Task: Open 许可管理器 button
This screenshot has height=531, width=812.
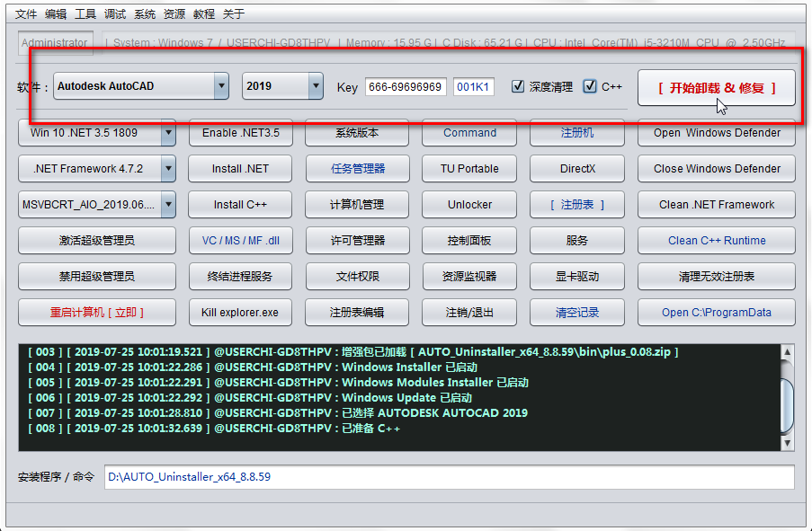Action: [357, 241]
